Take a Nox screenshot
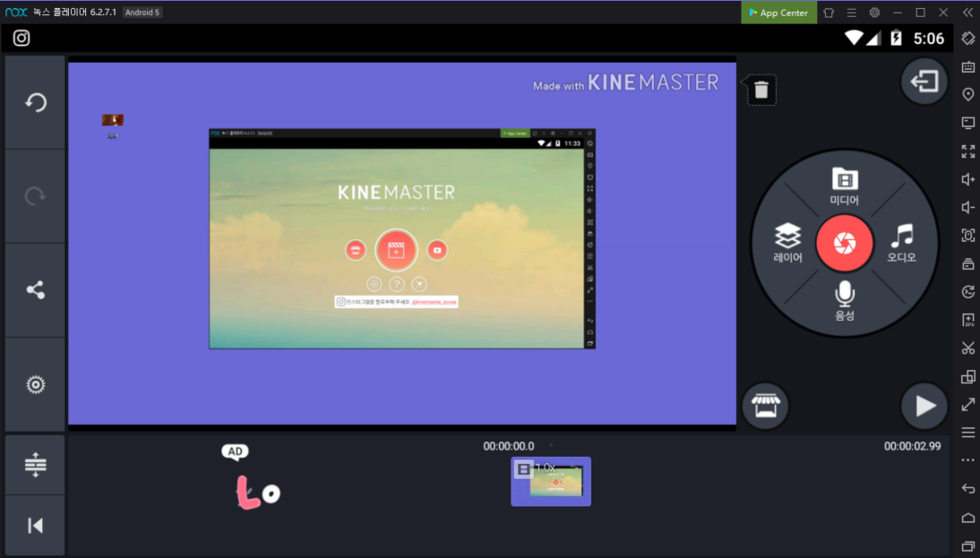The height and width of the screenshot is (558, 980). pyautogui.click(x=968, y=236)
